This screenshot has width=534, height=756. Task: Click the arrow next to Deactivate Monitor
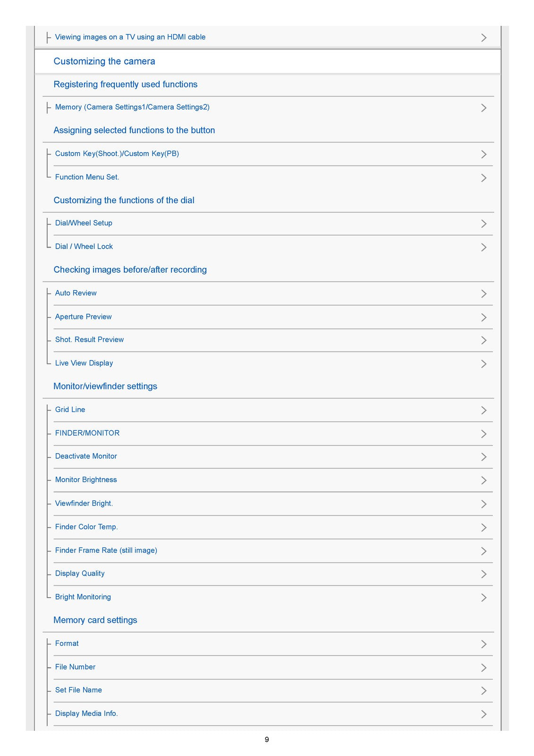click(483, 457)
